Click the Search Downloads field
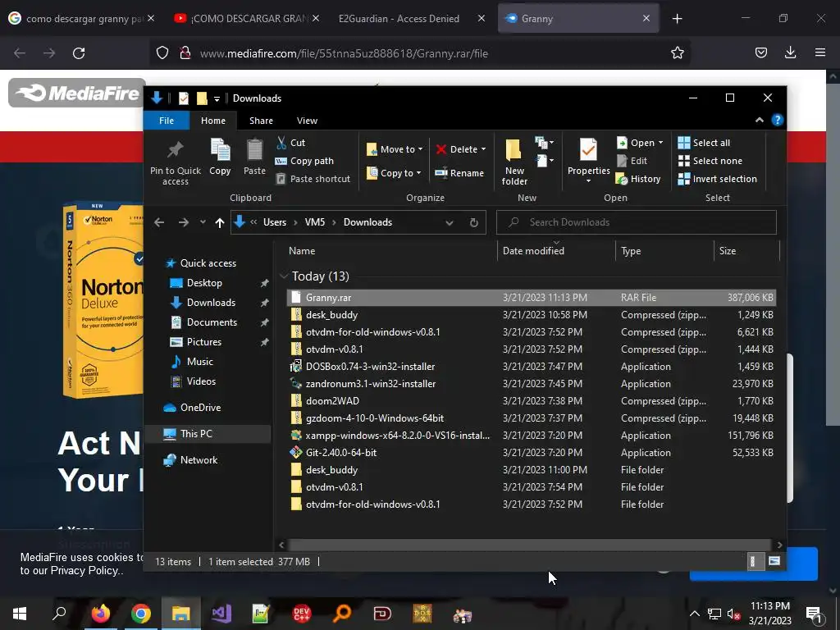840x630 pixels. pos(636,222)
